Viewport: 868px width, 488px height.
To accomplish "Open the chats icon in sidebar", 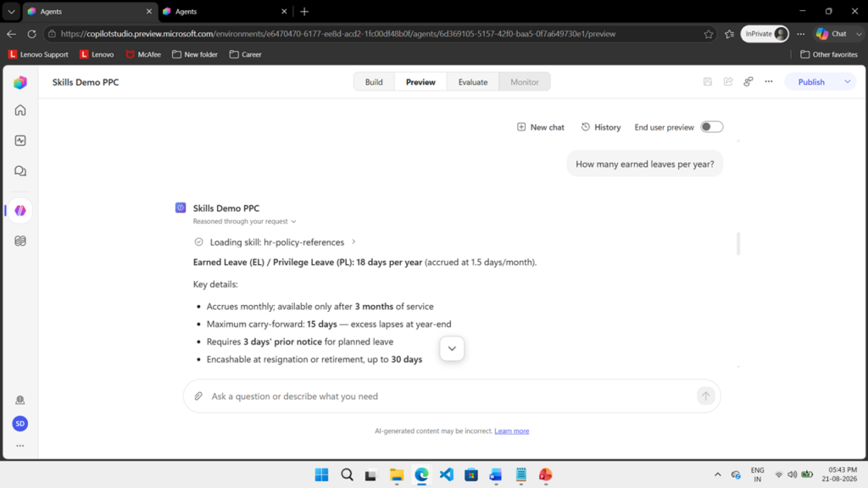I will [x=20, y=171].
